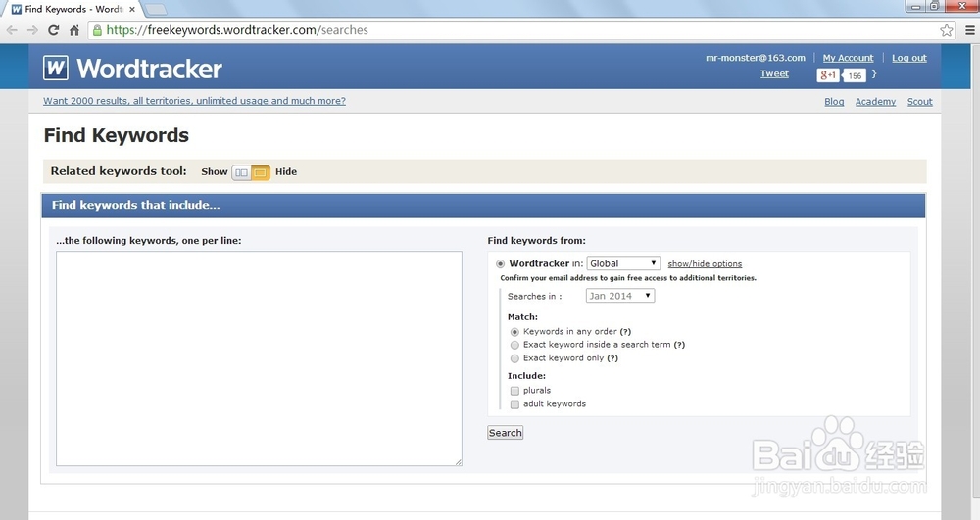This screenshot has width=980, height=520.
Task: Enable the adult keywords checkbox
Action: (515, 404)
